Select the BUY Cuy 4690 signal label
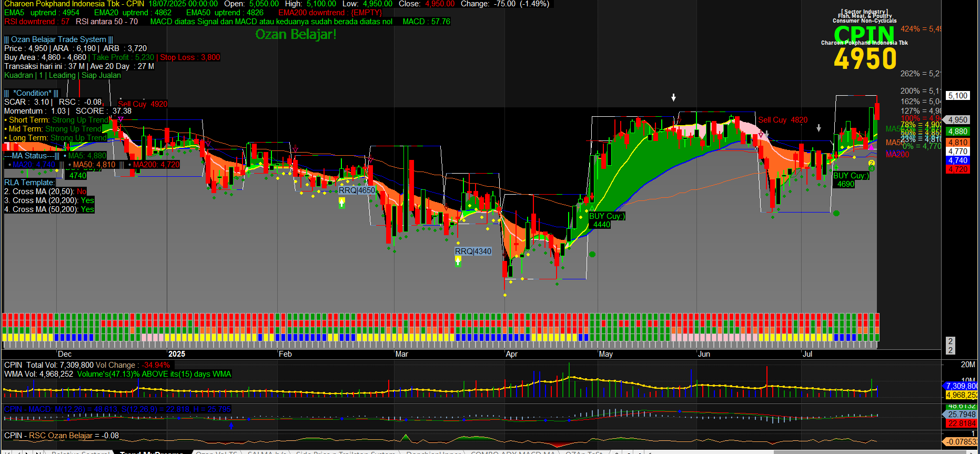The image size is (980, 454). (x=851, y=179)
